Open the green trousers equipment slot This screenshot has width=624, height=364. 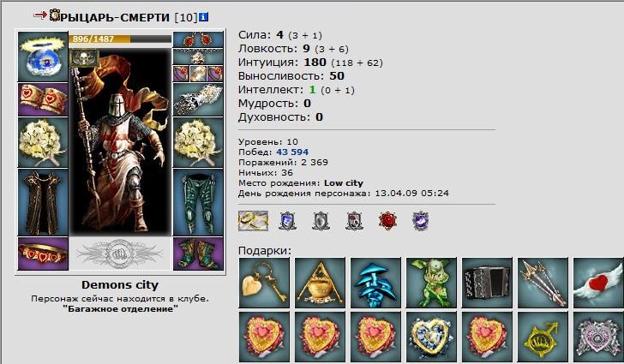198,202
